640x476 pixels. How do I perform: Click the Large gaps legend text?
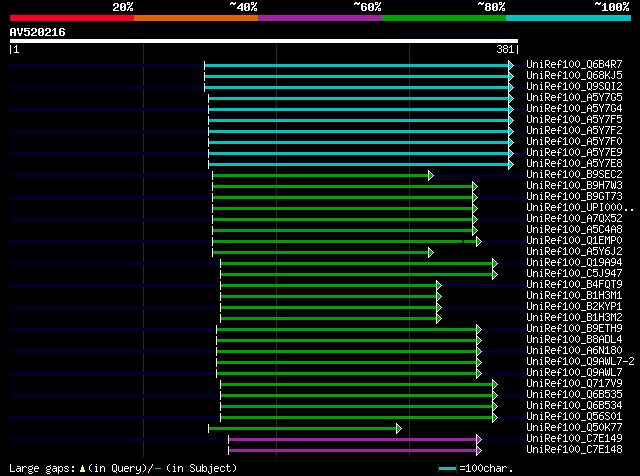pos(42,469)
